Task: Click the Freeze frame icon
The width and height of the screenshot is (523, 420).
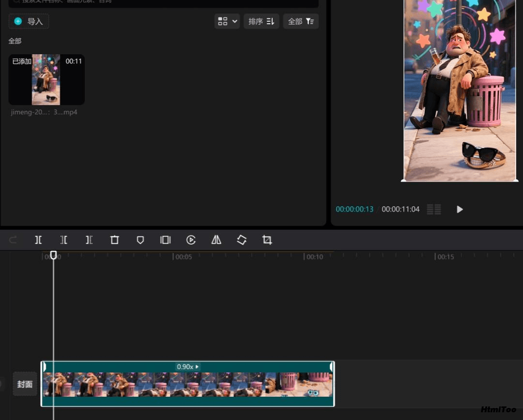Action: click(166, 240)
